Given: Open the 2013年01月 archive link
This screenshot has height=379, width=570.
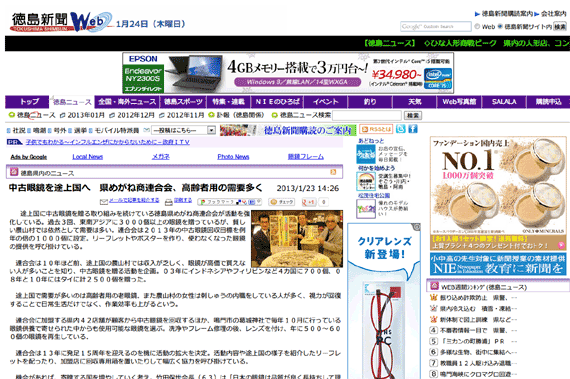Looking at the screenshot, I should 86,115.
